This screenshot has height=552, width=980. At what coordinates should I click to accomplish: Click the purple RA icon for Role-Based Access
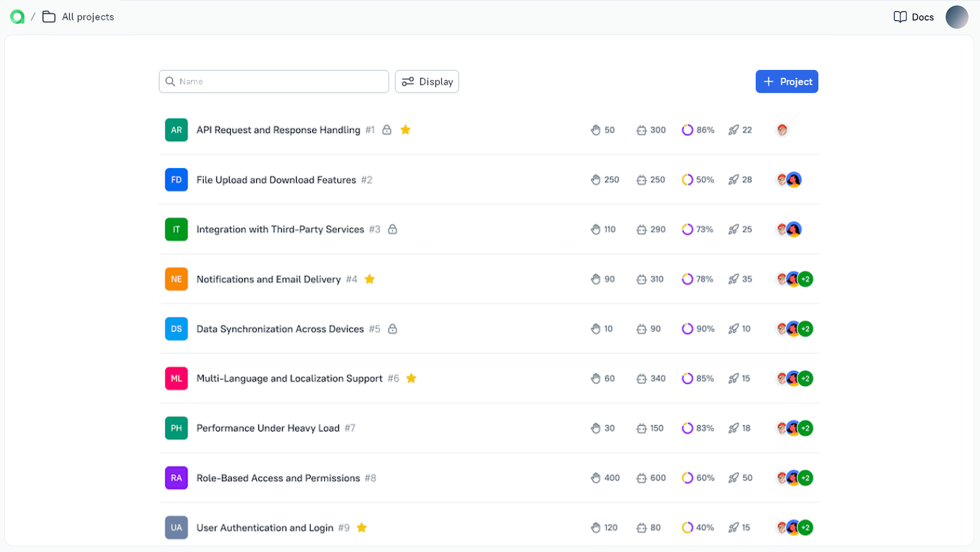click(176, 478)
